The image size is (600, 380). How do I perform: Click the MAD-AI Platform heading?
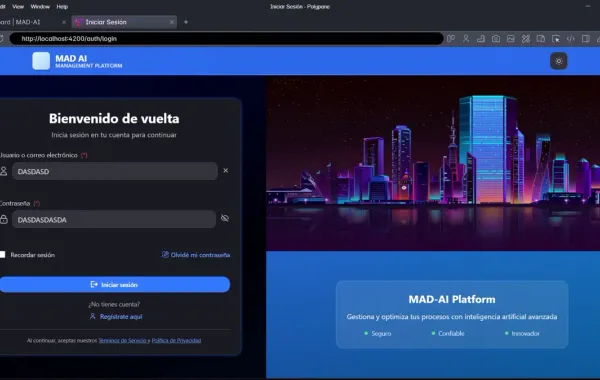[452, 299]
